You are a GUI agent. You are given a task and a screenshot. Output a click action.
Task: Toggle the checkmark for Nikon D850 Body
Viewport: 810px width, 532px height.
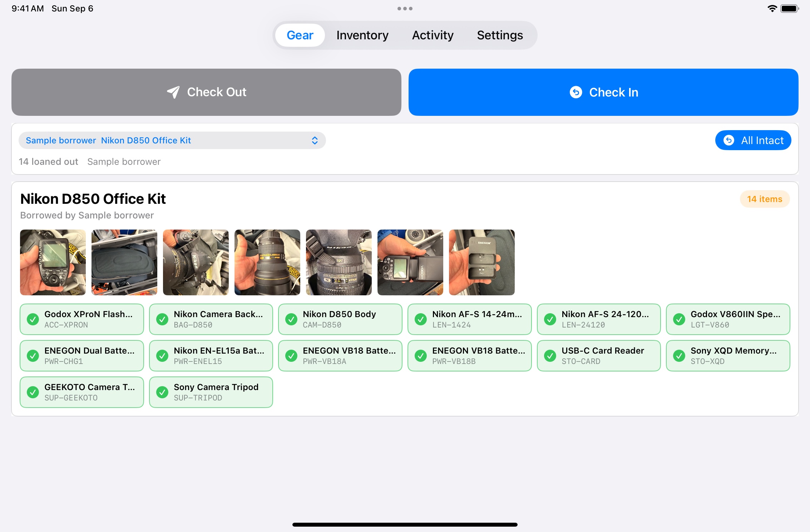pos(291,319)
